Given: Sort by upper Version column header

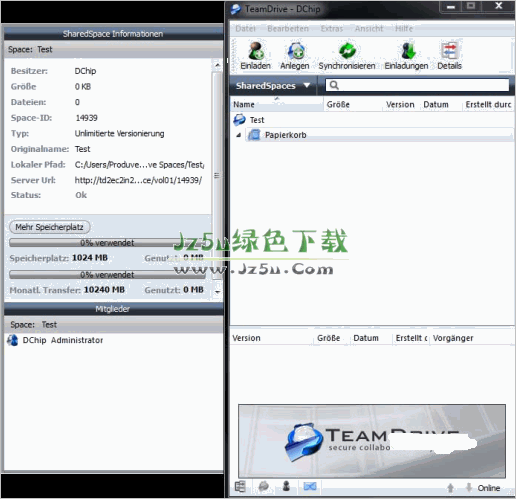Looking at the screenshot, I should (401, 104).
